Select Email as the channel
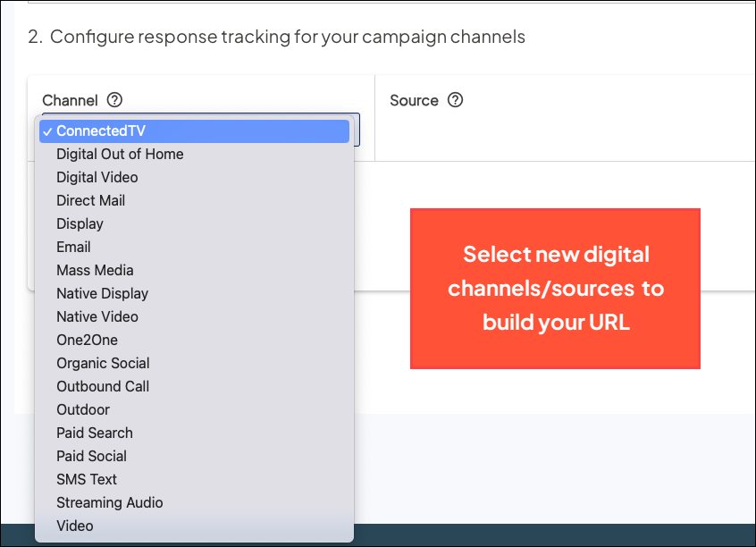 pyautogui.click(x=73, y=248)
